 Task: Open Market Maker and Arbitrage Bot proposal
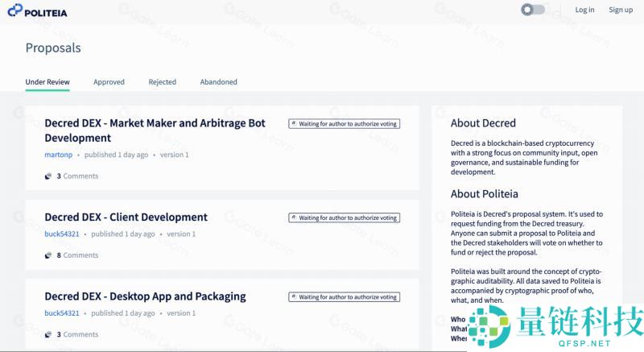[x=155, y=130]
